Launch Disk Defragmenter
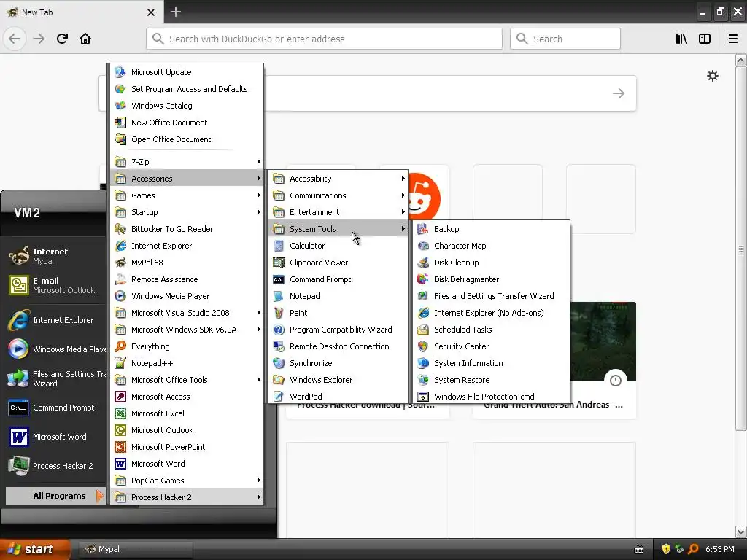The image size is (747, 560). [492, 279]
